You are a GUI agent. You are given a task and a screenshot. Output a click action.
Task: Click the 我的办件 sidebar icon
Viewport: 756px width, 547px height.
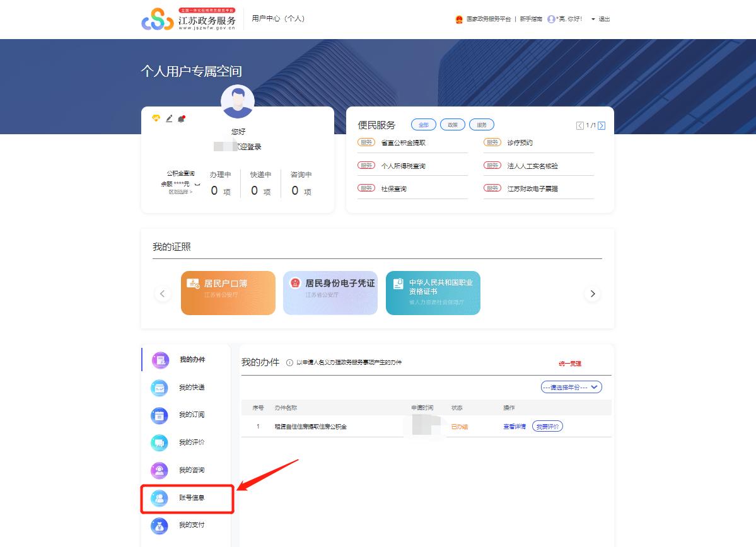pyautogui.click(x=161, y=360)
